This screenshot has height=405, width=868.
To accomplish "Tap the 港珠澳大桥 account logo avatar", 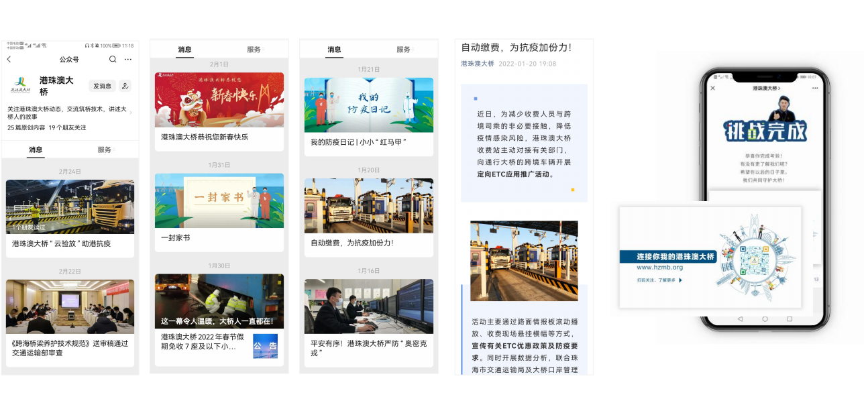I will coord(21,85).
